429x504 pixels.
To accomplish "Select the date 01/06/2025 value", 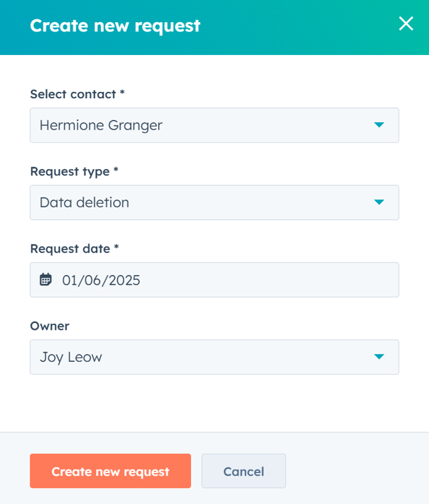I will click(99, 279).
